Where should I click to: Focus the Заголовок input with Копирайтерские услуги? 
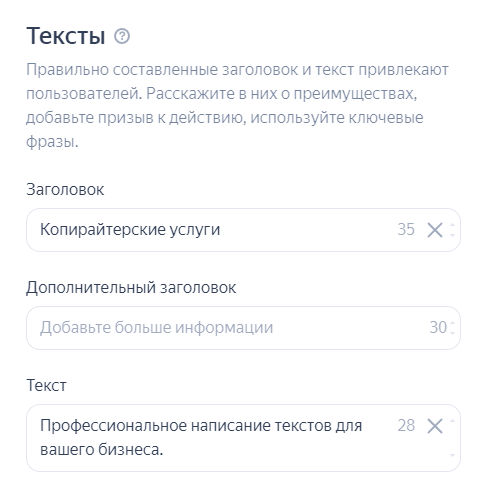[x=243, y=230]
